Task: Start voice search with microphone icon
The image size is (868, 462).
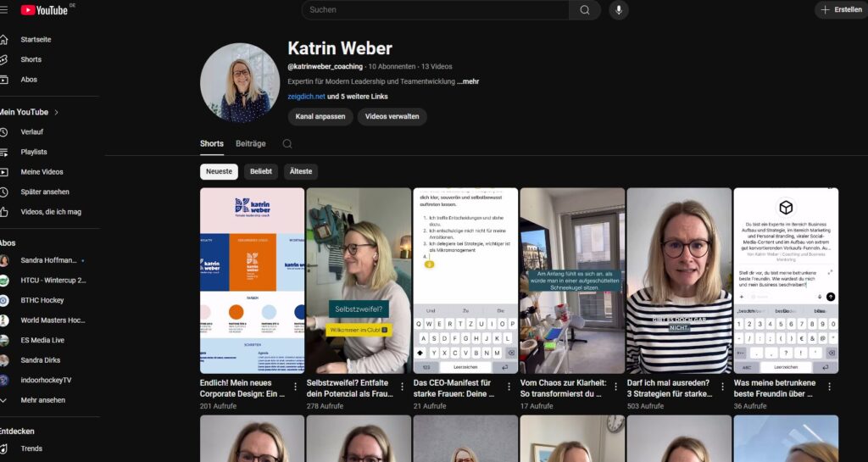Action: coord(618,10)
